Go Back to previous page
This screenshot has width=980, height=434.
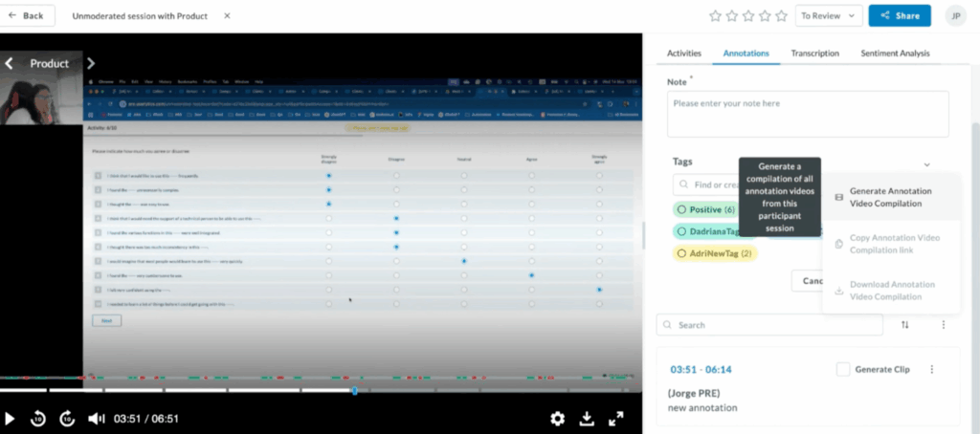click(26, 15)
